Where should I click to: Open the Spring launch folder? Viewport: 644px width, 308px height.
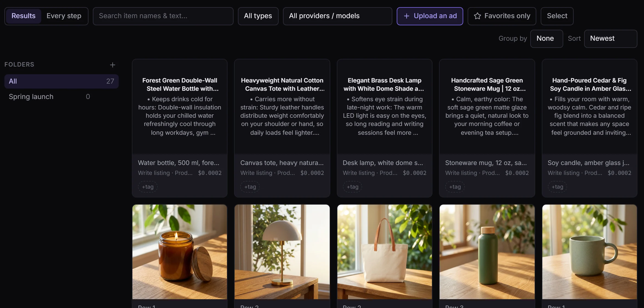(49, 97)
